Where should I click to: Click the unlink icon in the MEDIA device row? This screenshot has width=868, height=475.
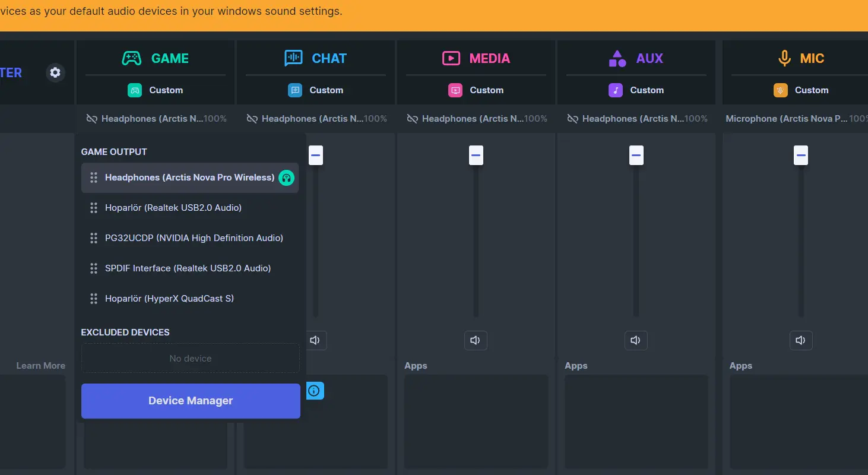pos(412,119)
